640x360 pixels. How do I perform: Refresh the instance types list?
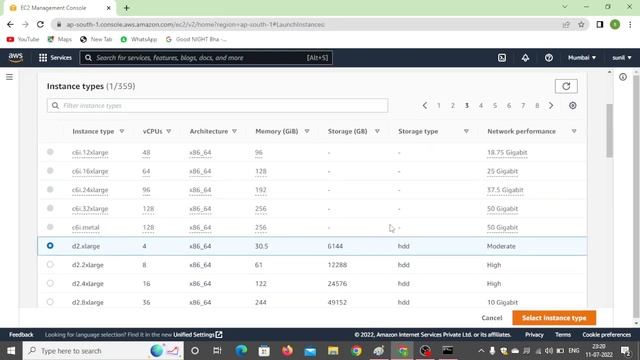[566, 86]
